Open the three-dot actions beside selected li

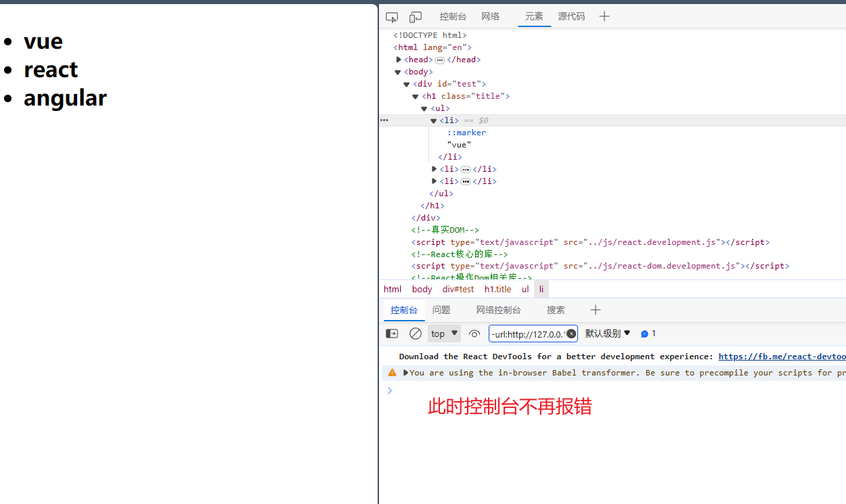[384, 120]
